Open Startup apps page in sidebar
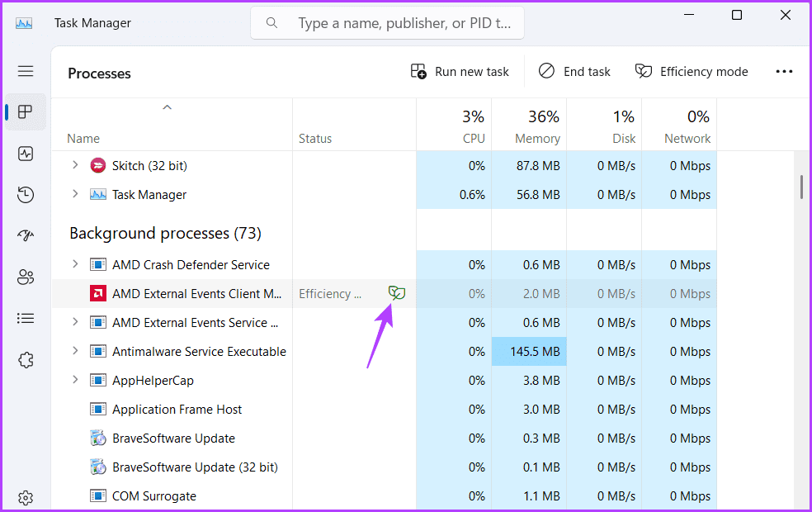 tap(26, 236)
